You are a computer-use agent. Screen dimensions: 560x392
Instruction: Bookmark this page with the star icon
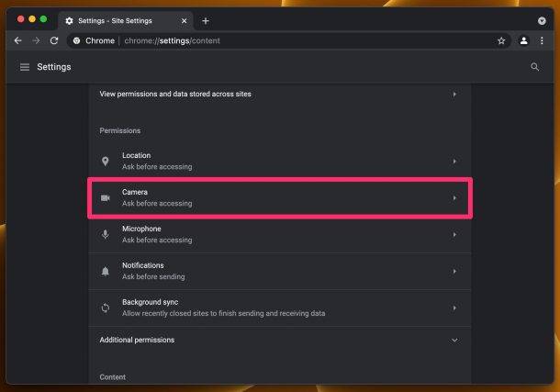(501, 40)
